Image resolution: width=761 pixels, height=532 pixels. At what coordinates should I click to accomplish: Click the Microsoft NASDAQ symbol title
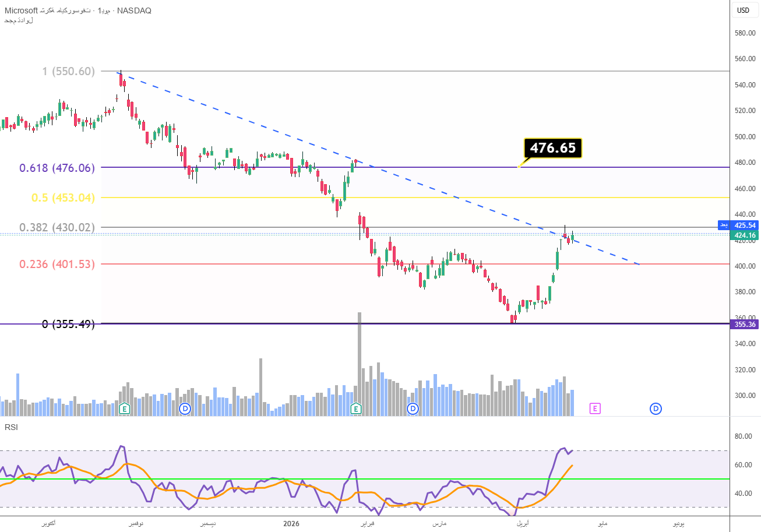[x=76, y=11]
